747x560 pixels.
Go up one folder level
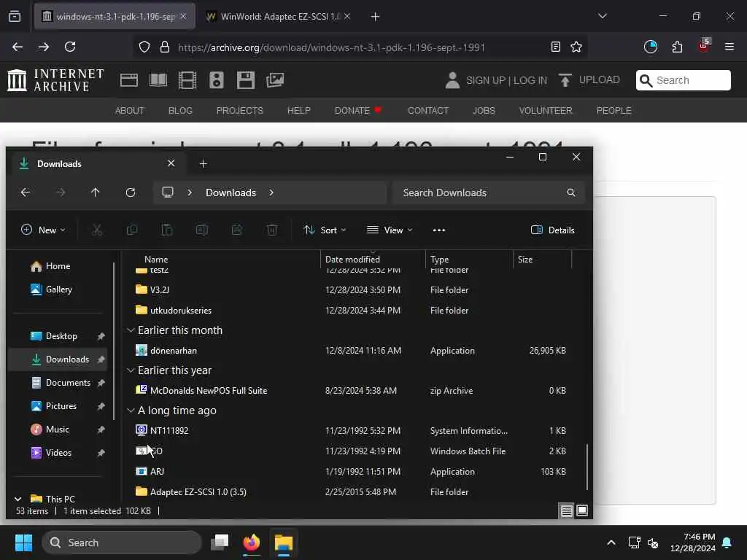click(x=96, y=192)
